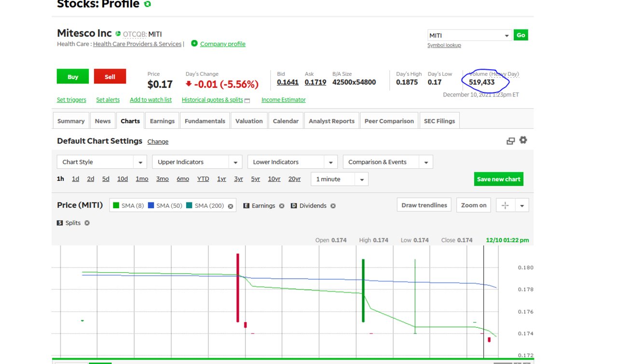
Task: Remove the Dividends event marker
Action: pyautogui.click(x=333, y=206)
